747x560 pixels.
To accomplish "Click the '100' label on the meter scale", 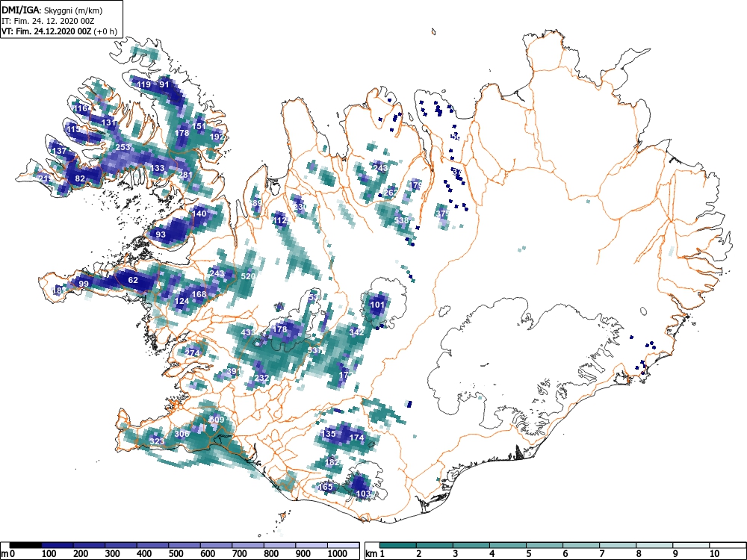I will pyautogui.click(x=49, y=554).
